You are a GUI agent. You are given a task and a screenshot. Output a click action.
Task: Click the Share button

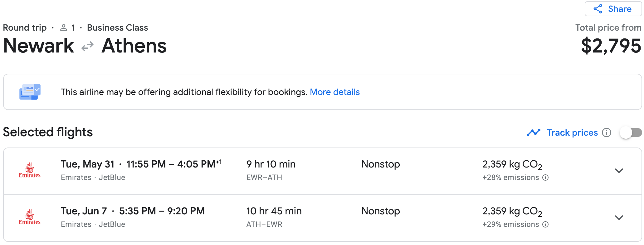pos(613,9)
